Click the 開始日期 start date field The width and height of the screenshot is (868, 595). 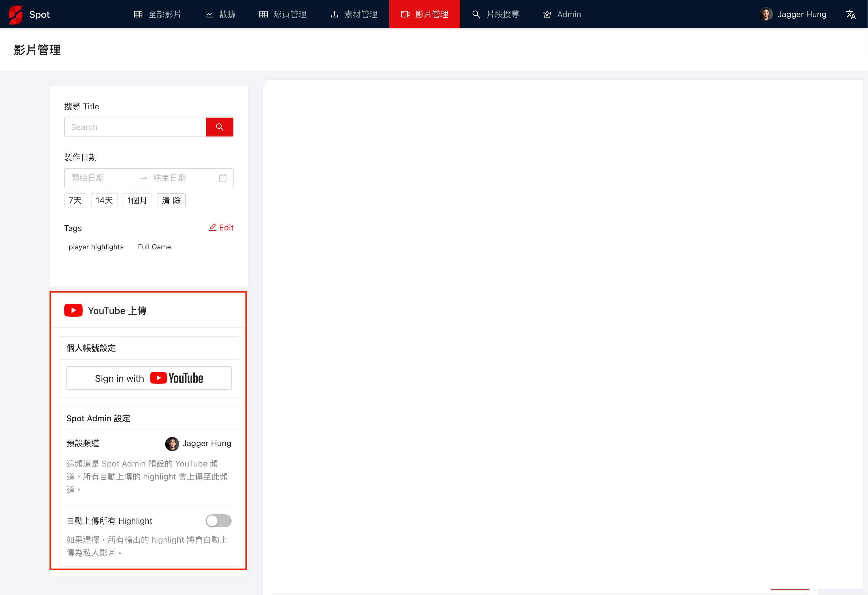coord(101,178)
